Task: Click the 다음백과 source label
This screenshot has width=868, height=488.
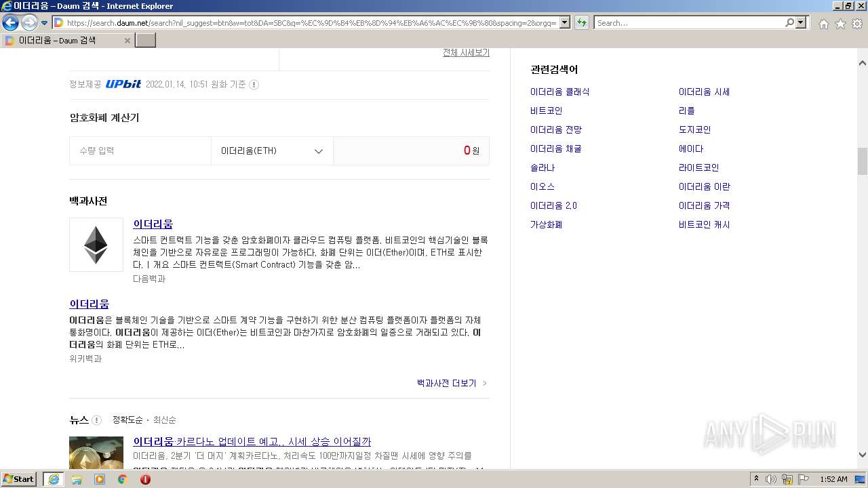Action: tap(149, 279)
